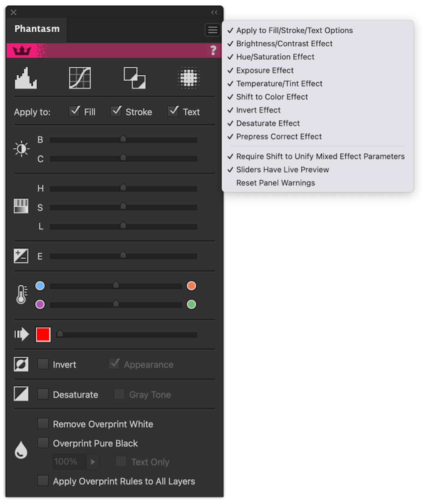Click the red shift-to-color swatch
Viewport: 422px width, 504px height.
click(x=43, y=334)
